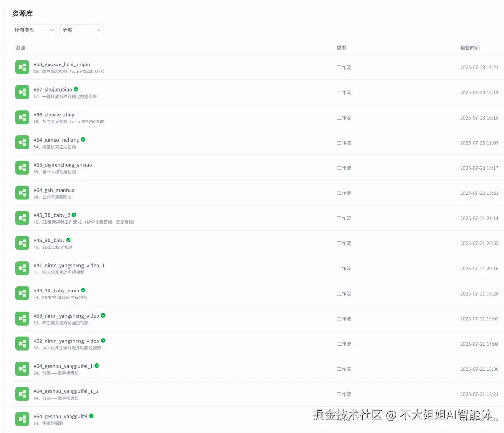The height and width of the screenshot is (433, 504).
Task: Click description 45、3D宝宝控诉视频
Action: tap(53, 248)
